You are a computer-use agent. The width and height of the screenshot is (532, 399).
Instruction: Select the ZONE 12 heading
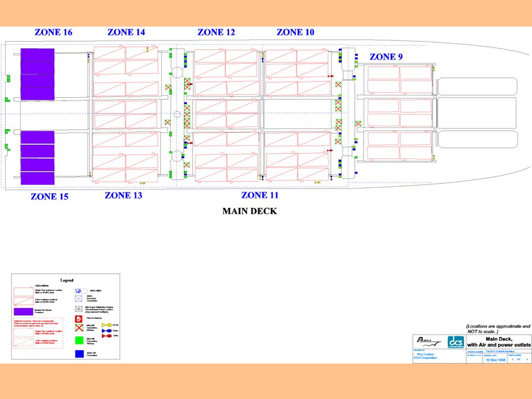tap(216, 32)
